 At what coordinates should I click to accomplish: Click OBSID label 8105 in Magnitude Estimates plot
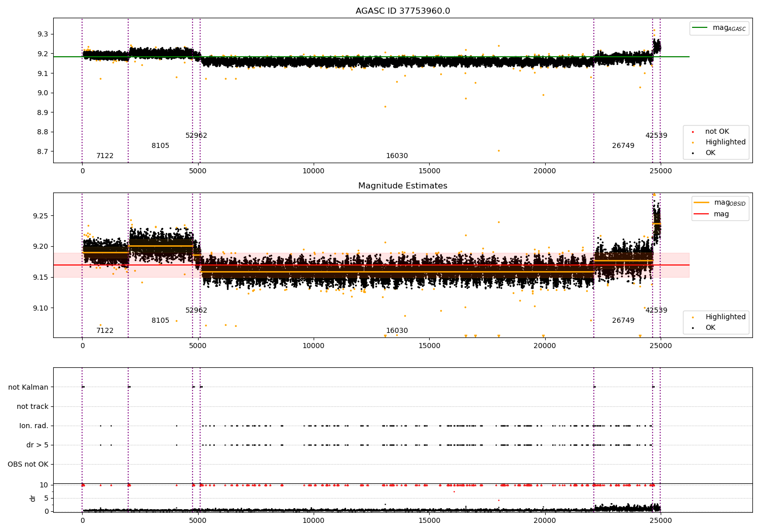coord(161,321)
